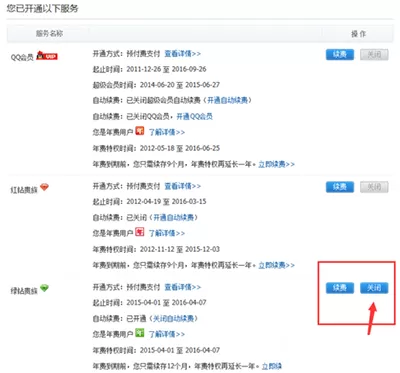Click the heading 您已开通以下服务
The width and height of the screenshot is (400, 373).
(42, 8)
